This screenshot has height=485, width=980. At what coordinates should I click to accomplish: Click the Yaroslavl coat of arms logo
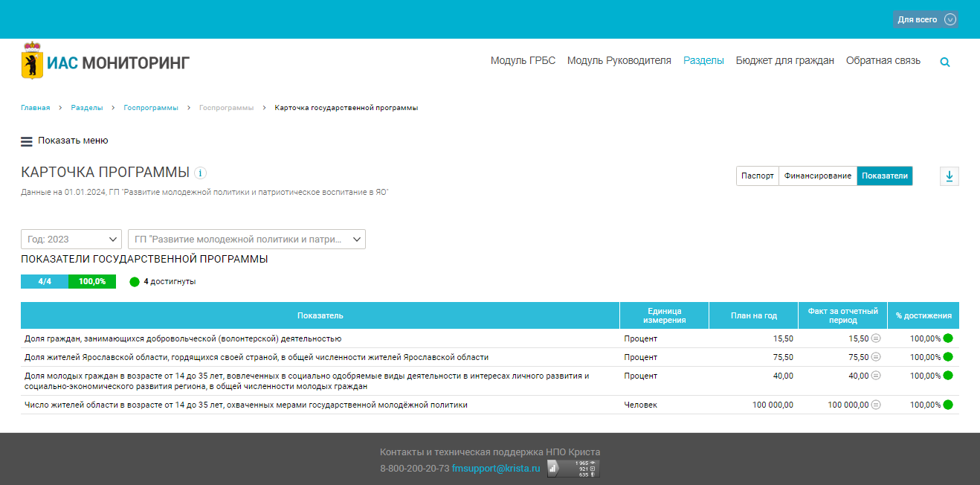[32, 61]
